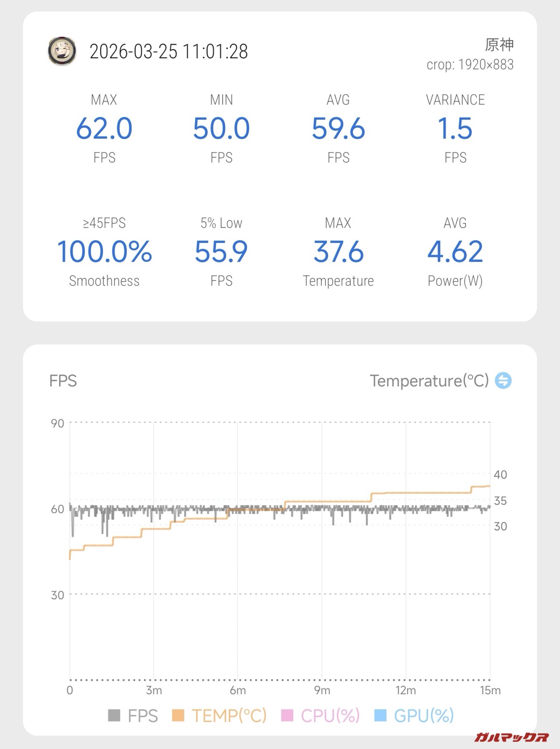The width and height of the screenshot is (560, 749).
Task: Click the MAX 62.0 FPS value
Action: click(104, 129)
